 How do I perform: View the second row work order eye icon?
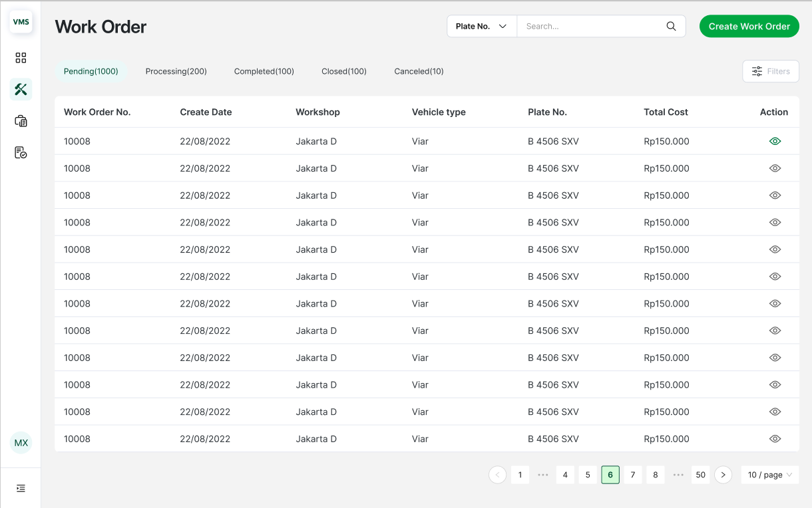[774, 168]
